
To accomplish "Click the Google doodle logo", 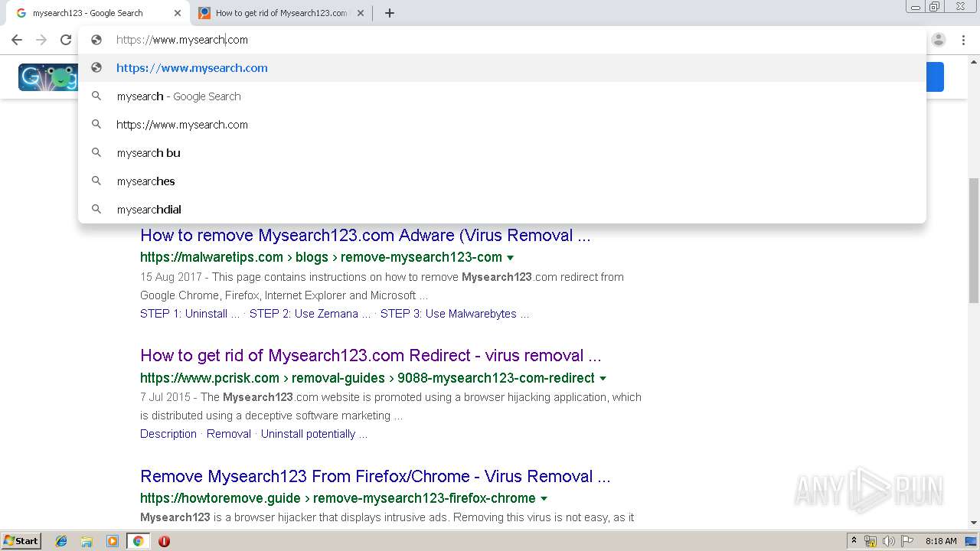I will tap(47, 77).
